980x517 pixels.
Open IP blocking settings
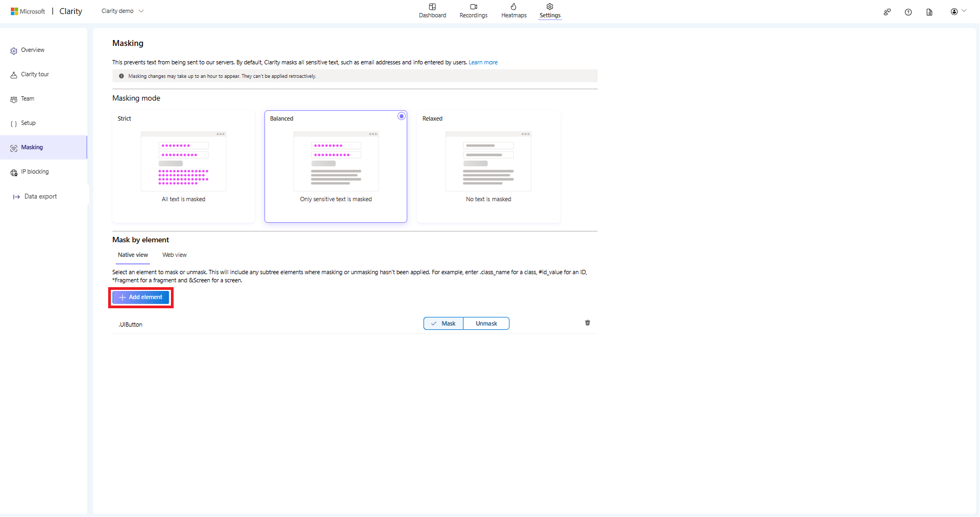[43, 172]
